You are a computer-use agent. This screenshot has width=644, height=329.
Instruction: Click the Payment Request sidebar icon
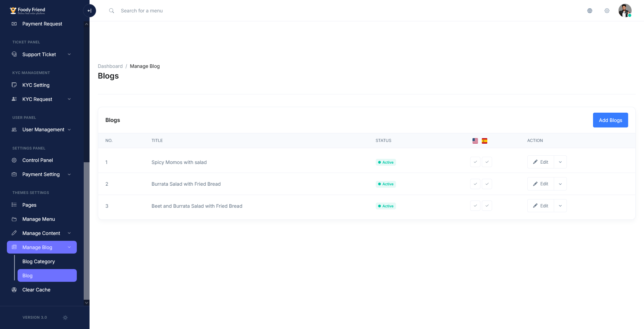coord(14,24)
